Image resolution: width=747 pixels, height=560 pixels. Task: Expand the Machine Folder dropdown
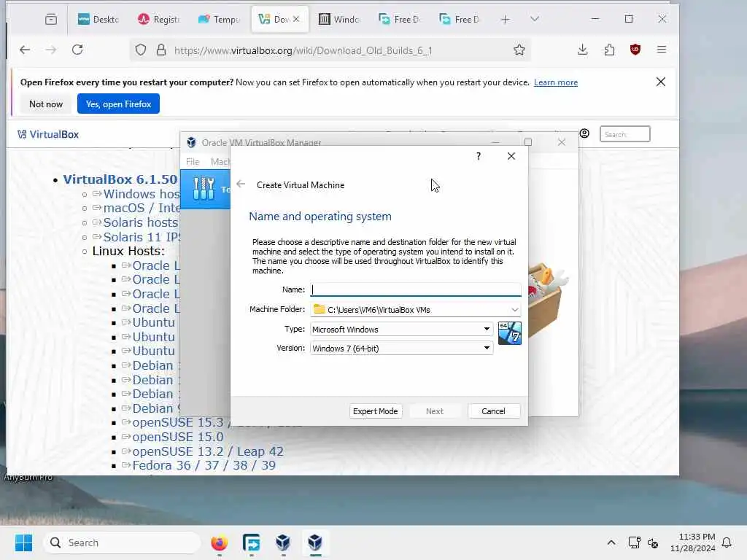tap(514, 309)
